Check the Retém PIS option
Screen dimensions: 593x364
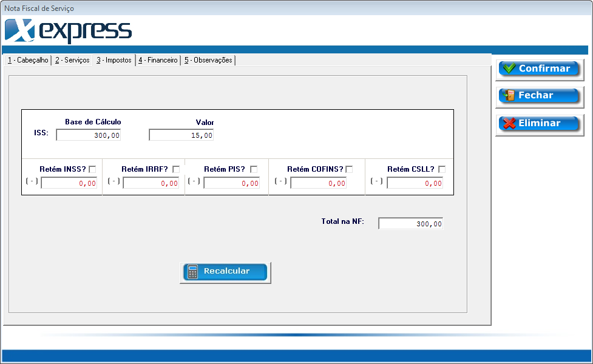254,169
